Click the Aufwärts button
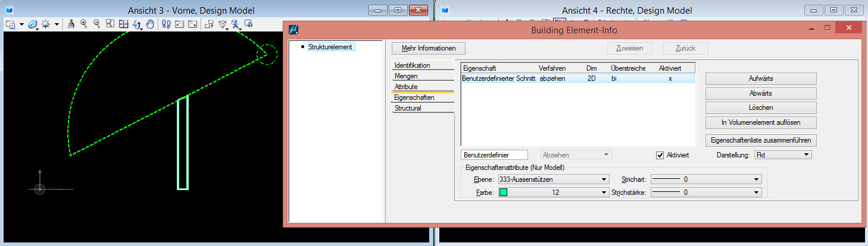Image resolution: width=868 pixels, height=246 pixels. pos(761,78)
